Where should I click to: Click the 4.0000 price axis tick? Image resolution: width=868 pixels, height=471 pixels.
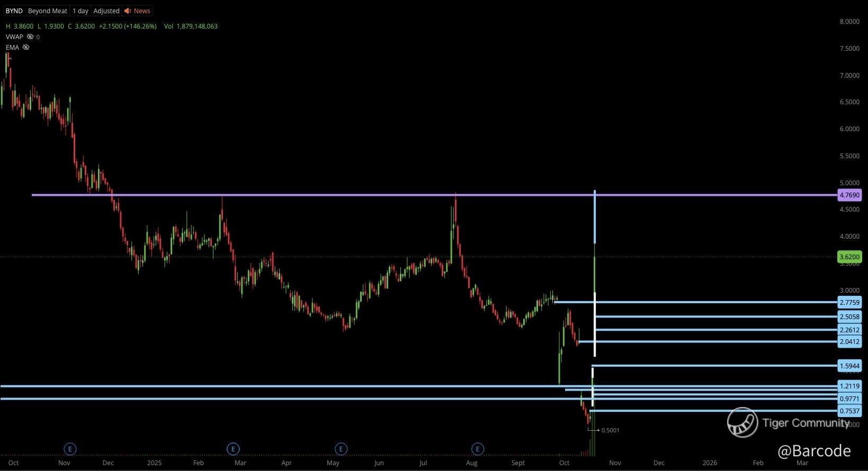849,237
